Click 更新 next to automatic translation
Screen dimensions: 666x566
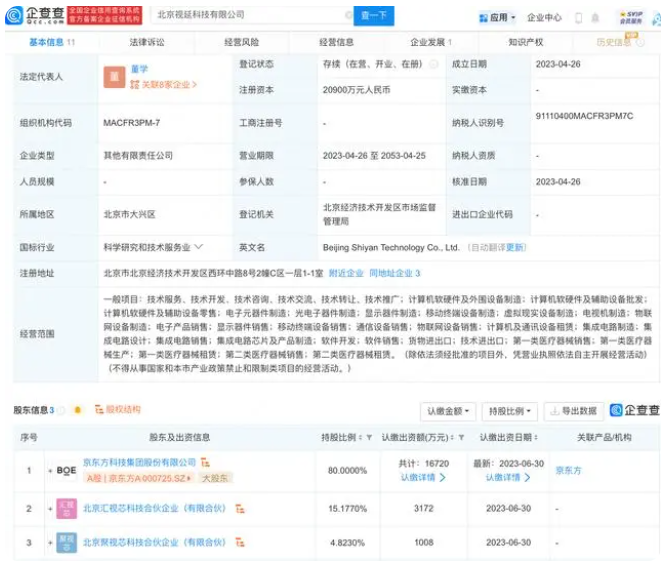515,247
